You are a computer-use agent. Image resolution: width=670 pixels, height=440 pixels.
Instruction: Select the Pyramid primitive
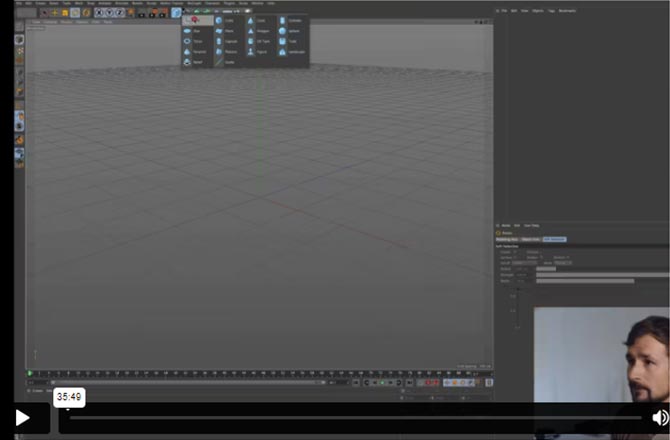[x=192, y=52]
